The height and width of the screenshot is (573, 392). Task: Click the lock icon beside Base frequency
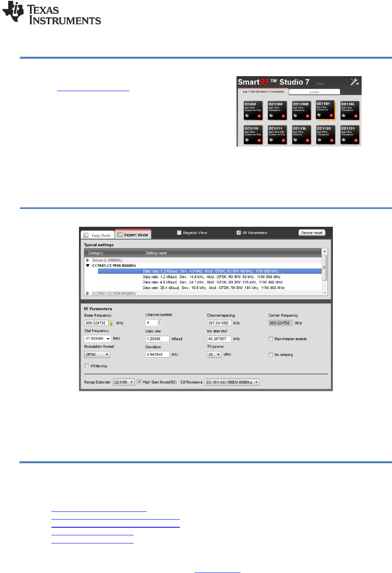(111, 323)
